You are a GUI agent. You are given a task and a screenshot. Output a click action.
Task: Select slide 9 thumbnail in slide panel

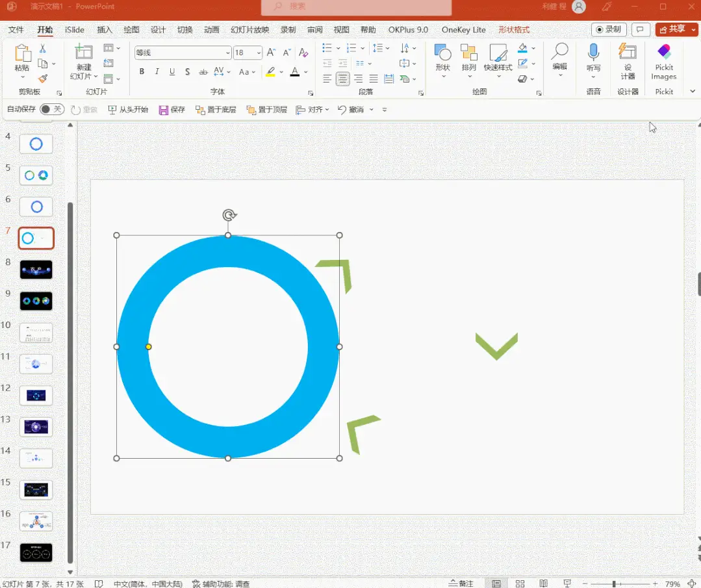click(36, 301)
